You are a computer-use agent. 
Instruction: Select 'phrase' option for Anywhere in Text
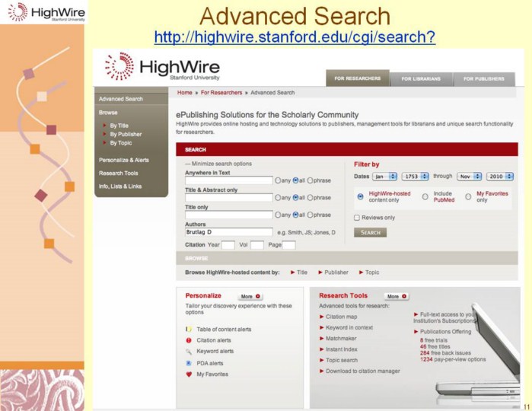[x=310, y=180]
